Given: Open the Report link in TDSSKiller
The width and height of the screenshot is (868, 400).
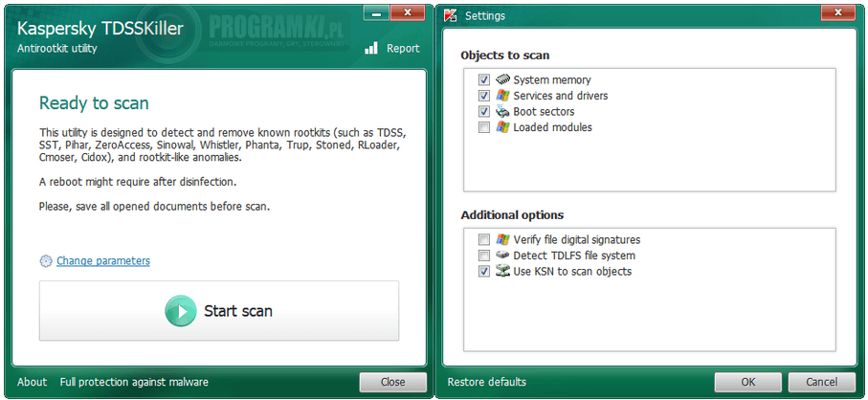Looking at the screenshot, I should click(x=403, y=48).
